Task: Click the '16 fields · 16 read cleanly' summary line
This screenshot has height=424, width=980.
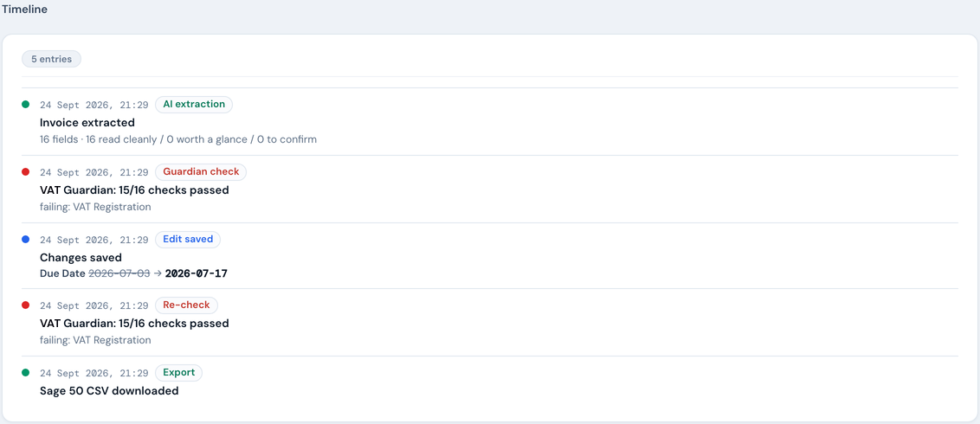Action: coord(178,139)
